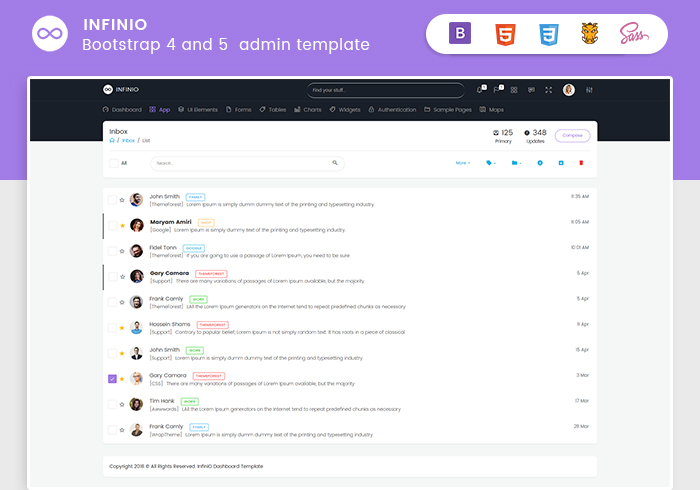Open the Authentication menu
Viewport: 700px width, 490px height.
pyautogui.click(x=392, y=109)
